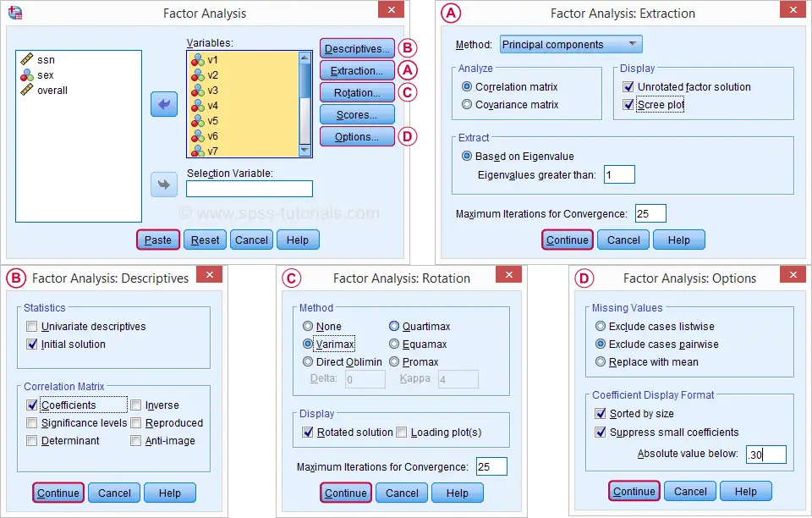Toggle Scree plot checkbox

pyautogui.click(x=628, y=105)
